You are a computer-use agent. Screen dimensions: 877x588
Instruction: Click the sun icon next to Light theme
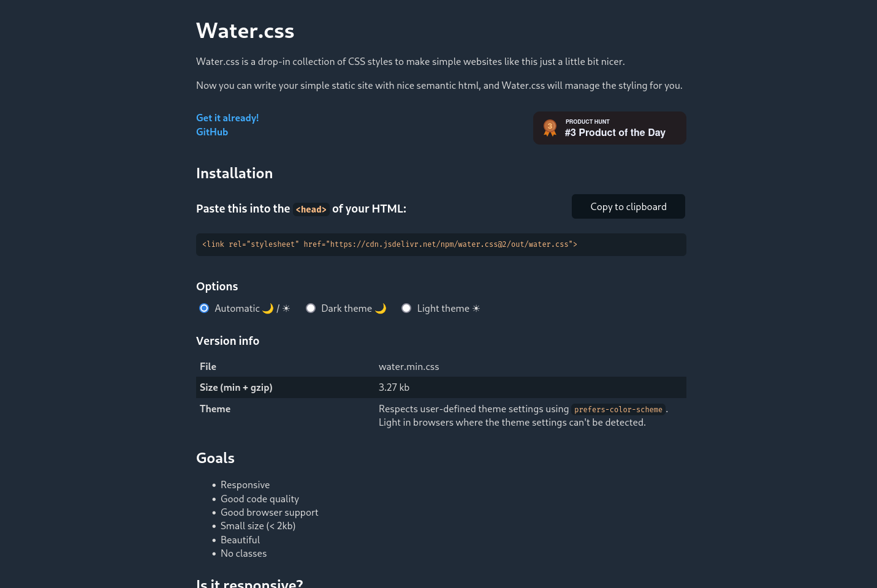pyautogui.click(x=476, y=308)
